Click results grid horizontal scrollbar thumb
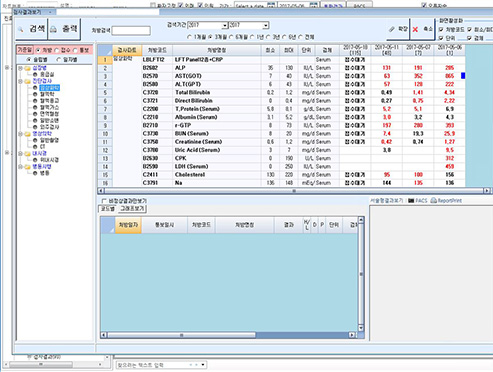The width and height of the screenshot is (493, 372). 294,191
